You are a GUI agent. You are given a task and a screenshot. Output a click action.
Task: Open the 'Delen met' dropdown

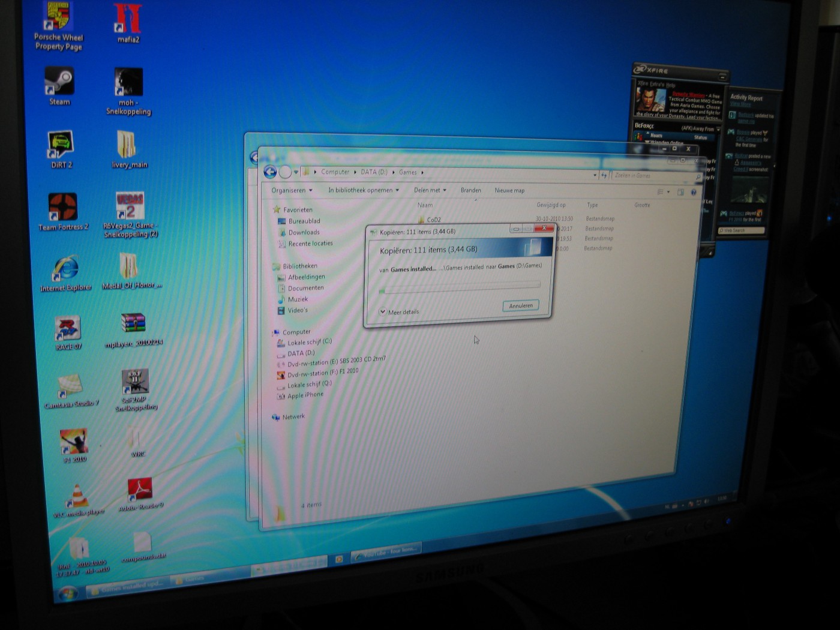click(x=430, y=190)
